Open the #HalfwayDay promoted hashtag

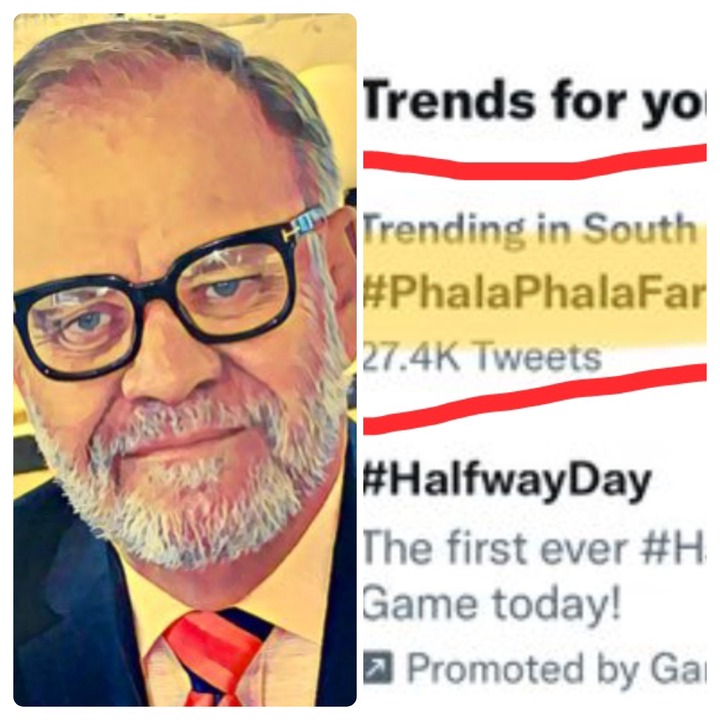click(507, 481)
